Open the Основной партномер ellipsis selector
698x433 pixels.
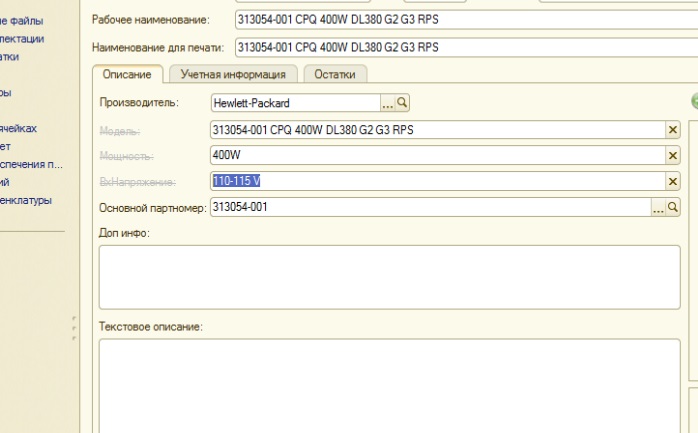[658, 207]
